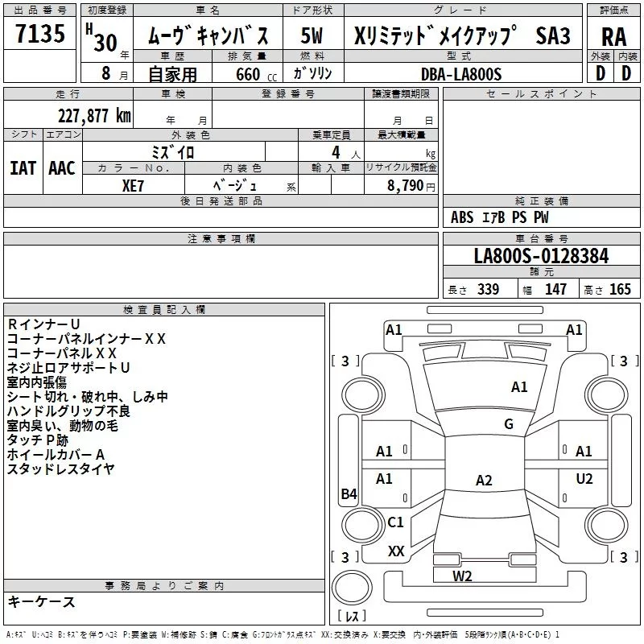Click the lot number 7135

[x=40, y=34]
